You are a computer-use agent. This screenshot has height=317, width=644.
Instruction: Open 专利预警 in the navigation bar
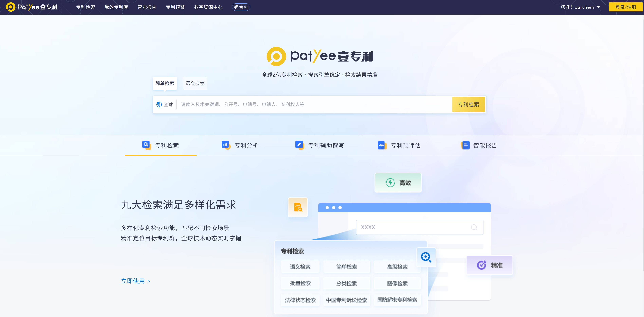coord(175,7)
